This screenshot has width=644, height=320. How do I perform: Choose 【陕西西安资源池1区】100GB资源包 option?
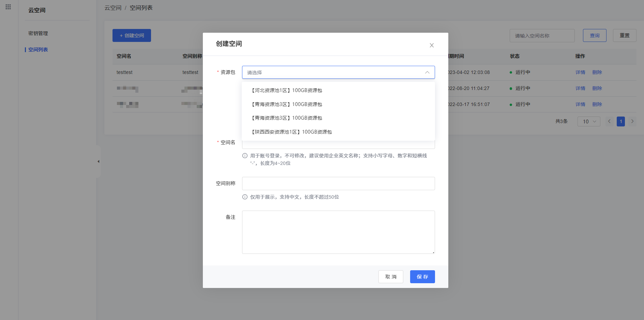point(291,132)
